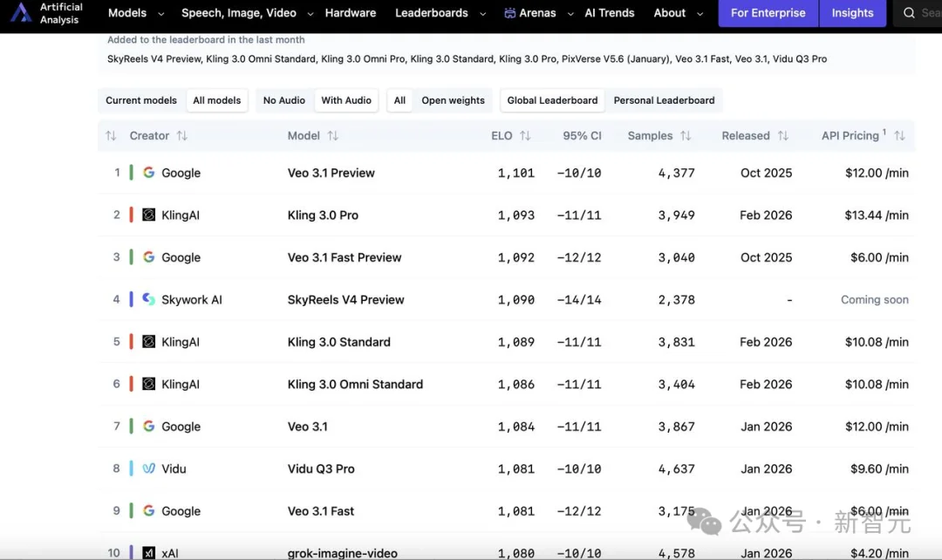942x560 pixels.
Task: Open the Insights page
Action: point(852,13)
